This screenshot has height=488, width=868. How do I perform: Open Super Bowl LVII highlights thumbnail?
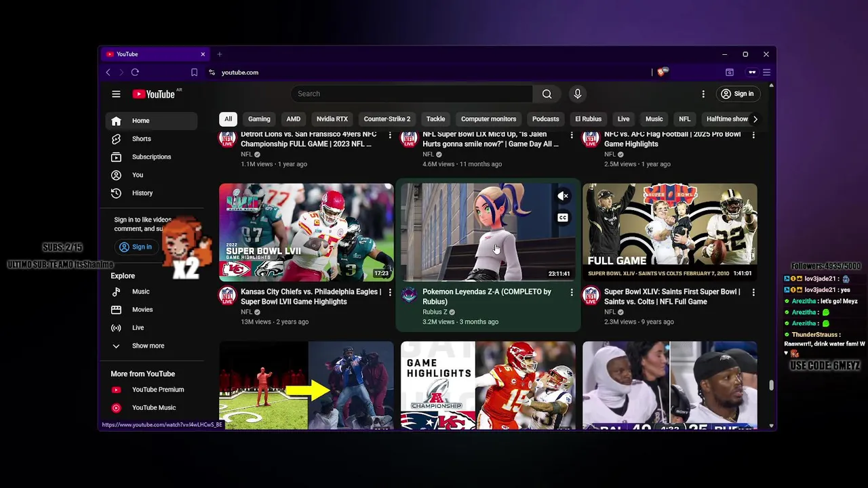click(x=306, y=232)
